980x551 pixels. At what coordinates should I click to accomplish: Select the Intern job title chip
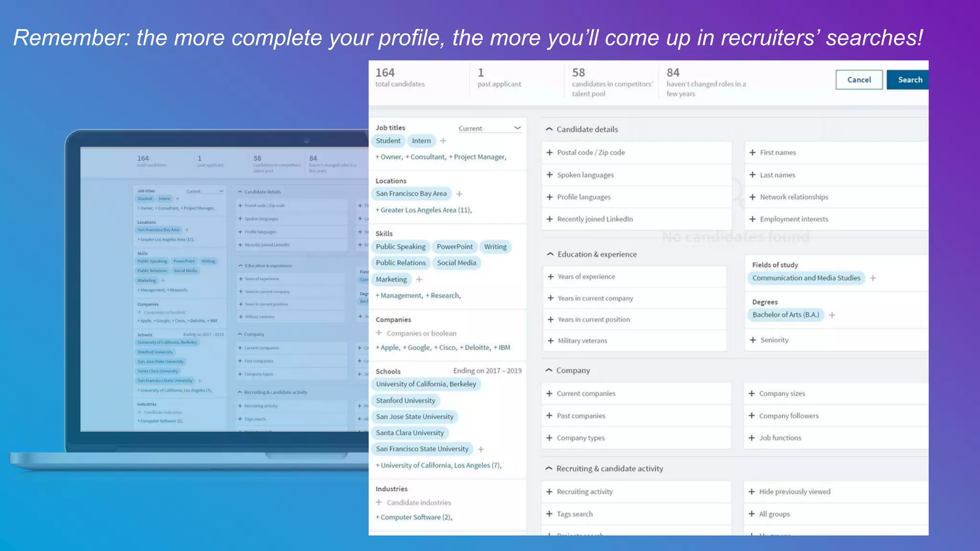pos(421,141)
